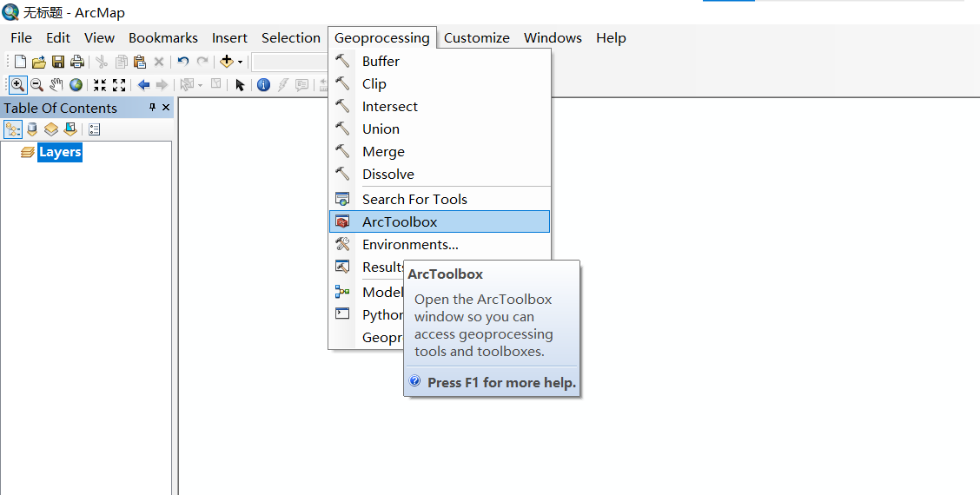Screen dimensions: 980x495
Task: Click the Paste clipboard icon
Action: click(x=140, y=62)
